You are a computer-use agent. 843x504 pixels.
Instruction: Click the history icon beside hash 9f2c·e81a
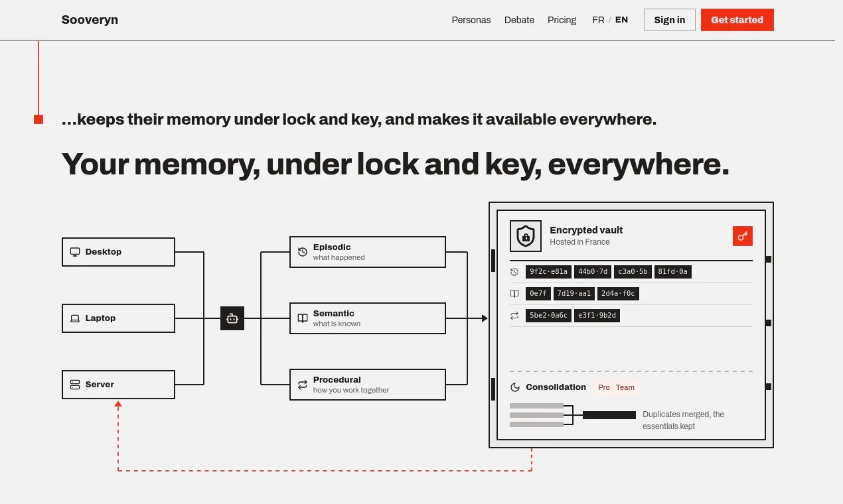click(x=514, y=271)
